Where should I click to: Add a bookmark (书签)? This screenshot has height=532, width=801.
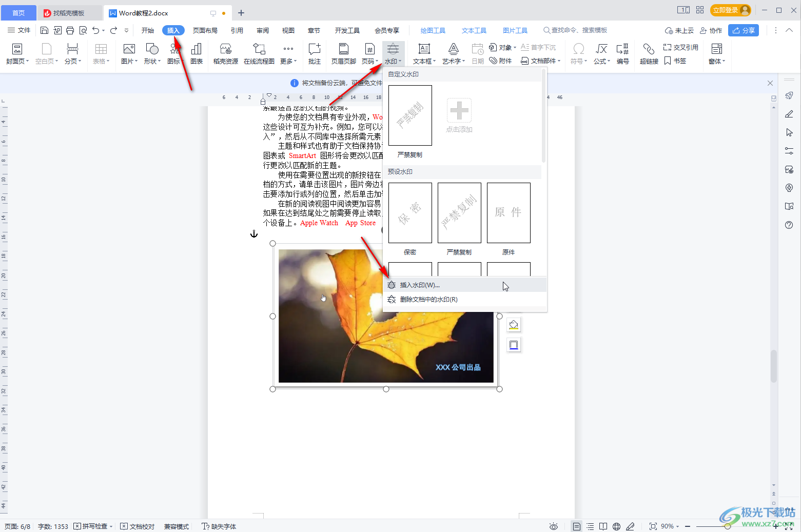pyautogui.click(x=675, y=61)
